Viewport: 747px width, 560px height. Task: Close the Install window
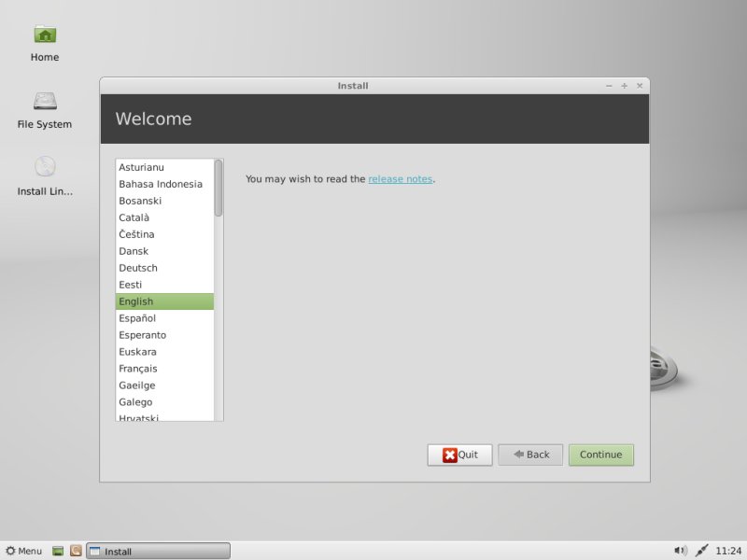tap(640, 86)
